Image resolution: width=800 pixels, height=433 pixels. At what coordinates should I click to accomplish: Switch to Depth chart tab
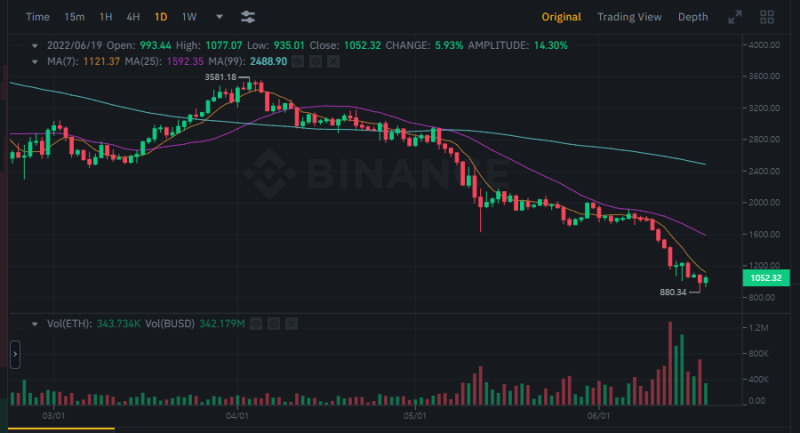tap(693, 17)
